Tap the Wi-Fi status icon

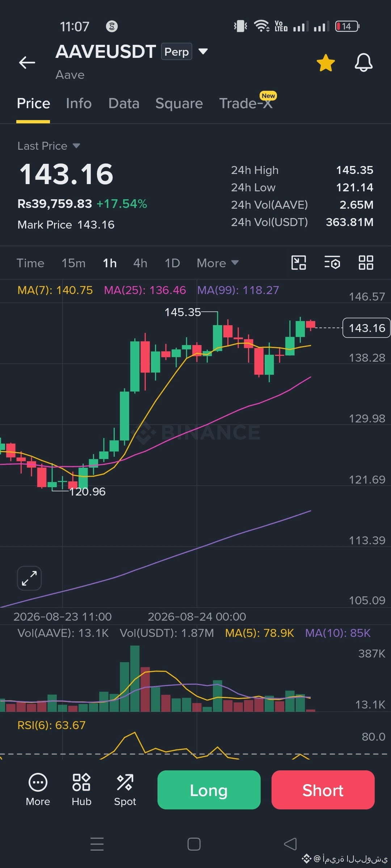[261, 26]
